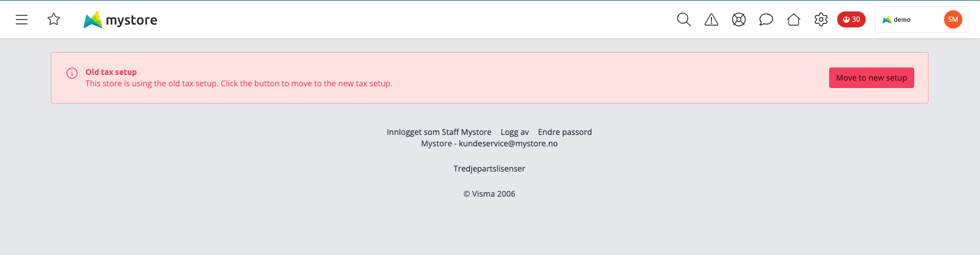Image resolution: width=980 pixels, height=255 pixels.
Task: Click the favorites star icon
Action: coord(54,19)
